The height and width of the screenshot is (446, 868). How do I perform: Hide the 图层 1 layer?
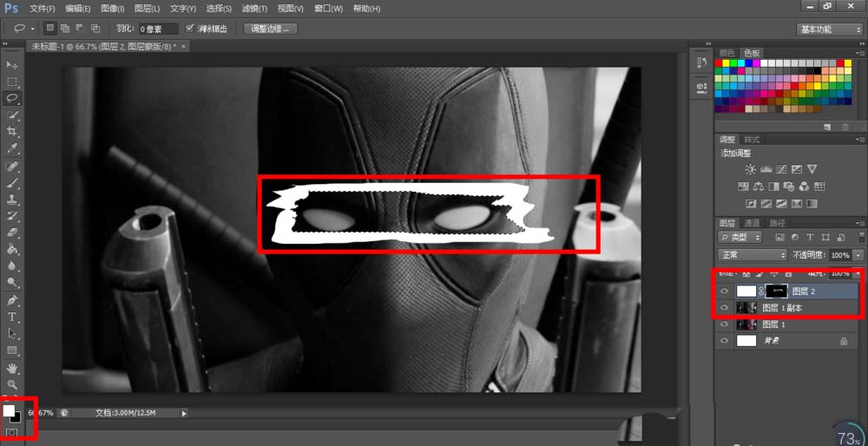(725, 325)
